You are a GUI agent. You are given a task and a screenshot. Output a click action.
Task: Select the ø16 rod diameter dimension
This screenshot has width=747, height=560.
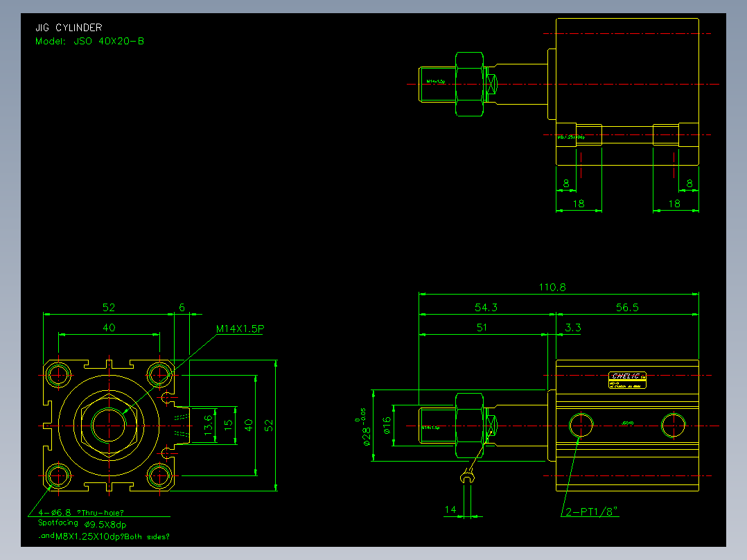(x=387, y=425)
